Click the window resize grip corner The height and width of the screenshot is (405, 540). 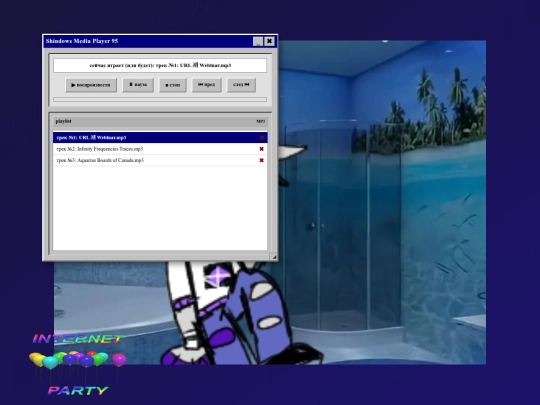click(274, 257)
